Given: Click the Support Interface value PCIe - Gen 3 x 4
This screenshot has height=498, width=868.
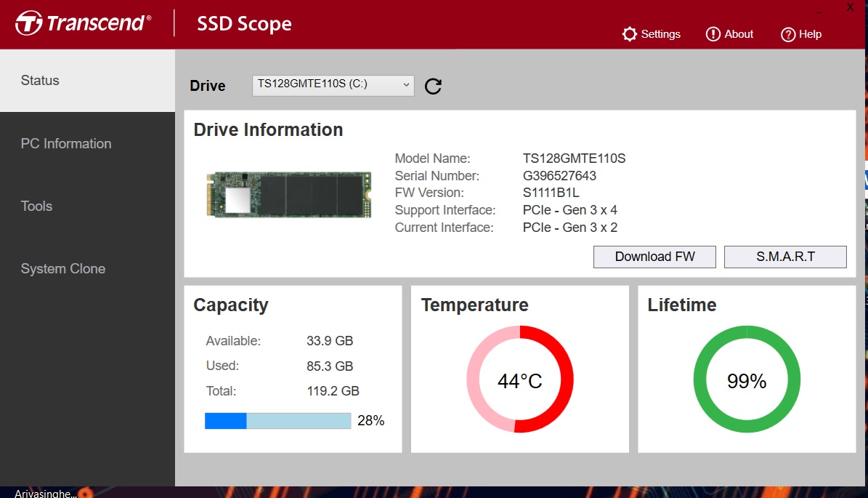Looking at the screenshot, I should 569,211.
